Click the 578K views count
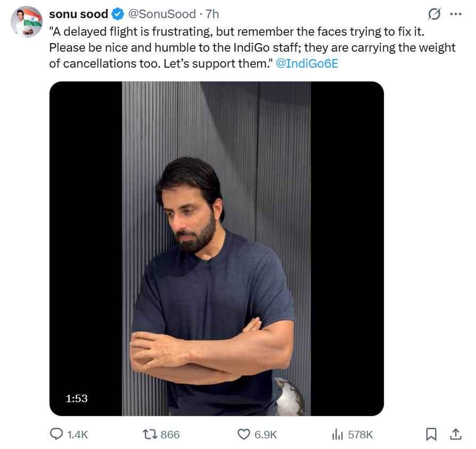This screenshot has height=449, width=476. [360, 435]
